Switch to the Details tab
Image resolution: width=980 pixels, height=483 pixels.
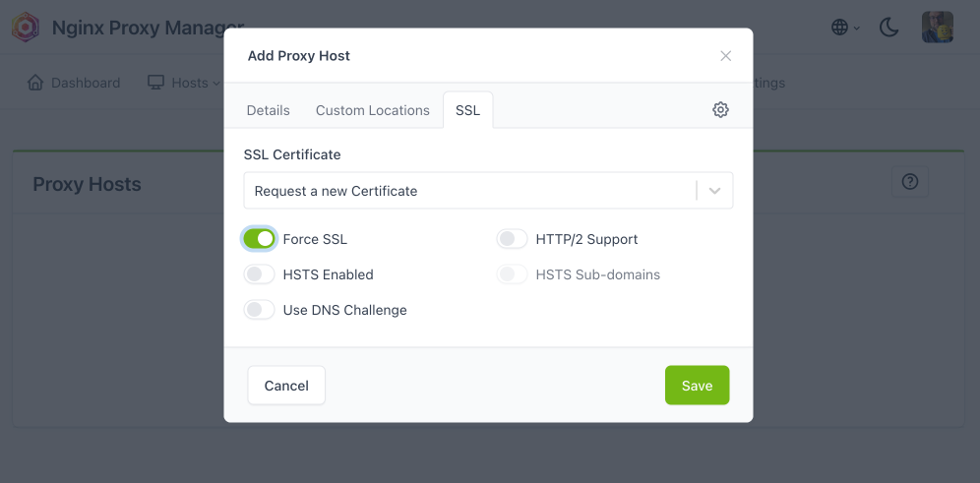[268, 110]
